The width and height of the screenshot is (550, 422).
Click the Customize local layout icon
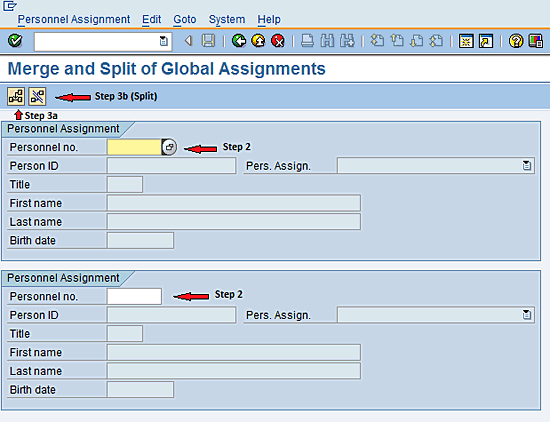[536, 41]
